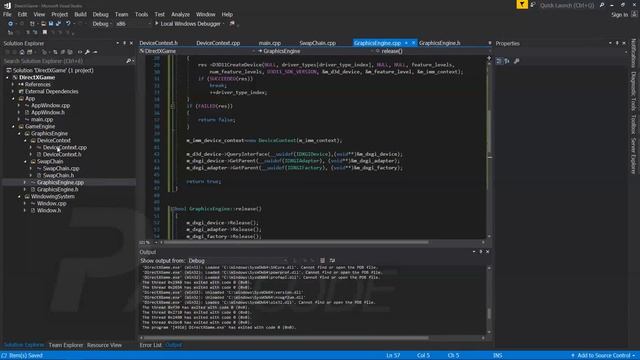Click the Save file icon in toolbar

click(51, 24)
